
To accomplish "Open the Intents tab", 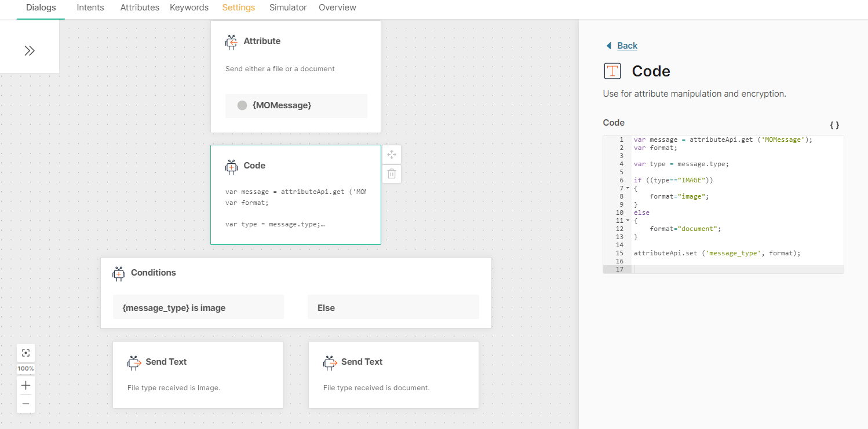I will click(90, 8).
